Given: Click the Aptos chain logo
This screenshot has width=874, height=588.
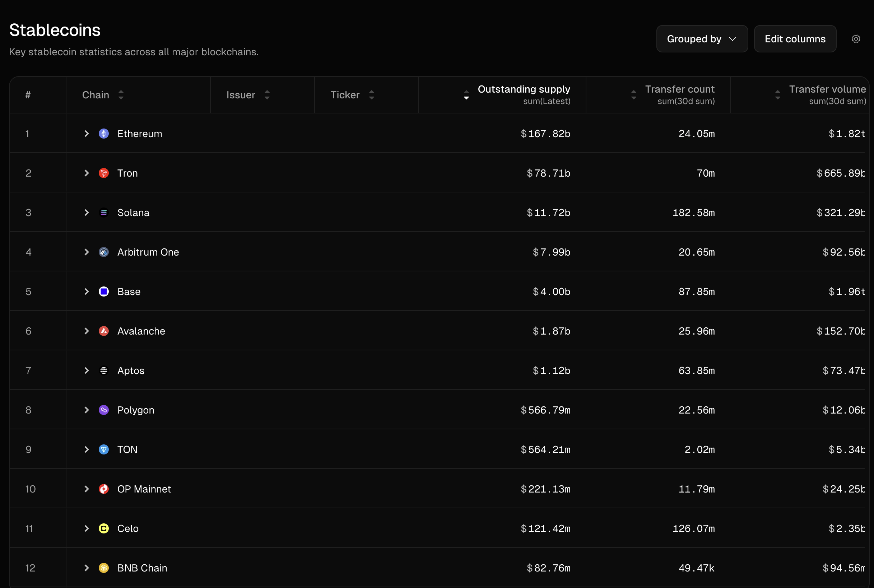Looking at the screenshot, I should (104, 370).
